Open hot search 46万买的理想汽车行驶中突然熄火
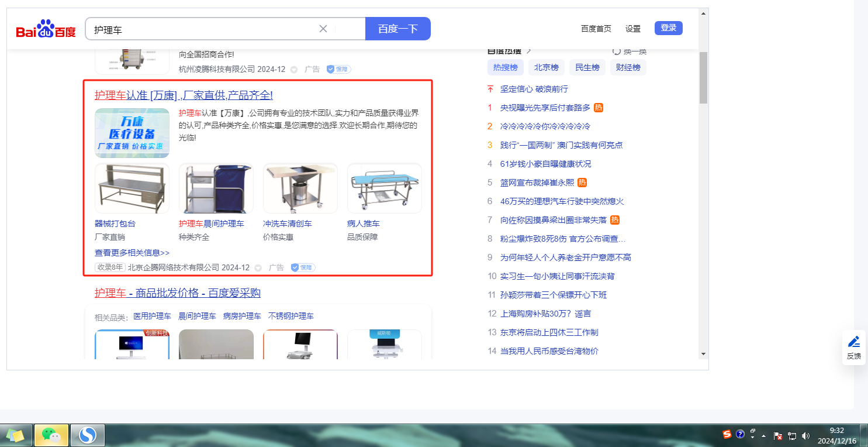The width and height of the screenshot is (868, 447). coord(562,201)
